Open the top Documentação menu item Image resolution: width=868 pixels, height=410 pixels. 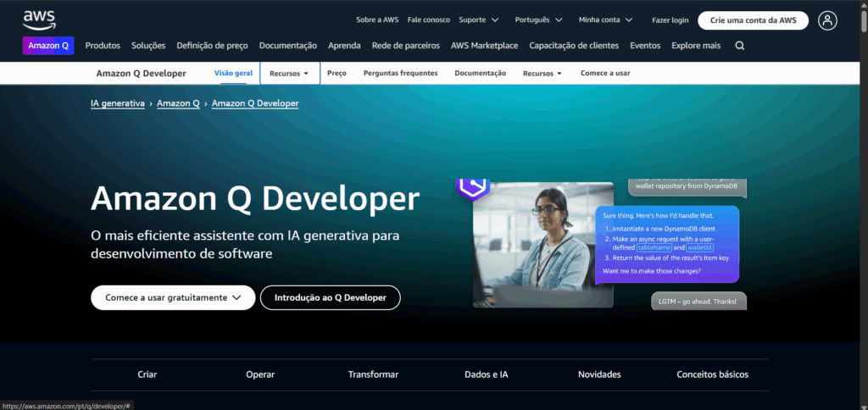(288, 46)
